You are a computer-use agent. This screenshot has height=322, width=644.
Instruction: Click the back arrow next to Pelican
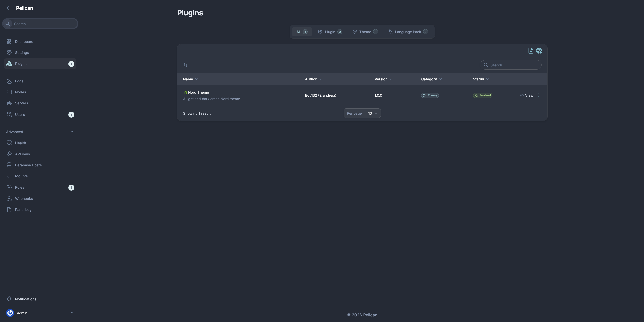click(x=9, y=8)
